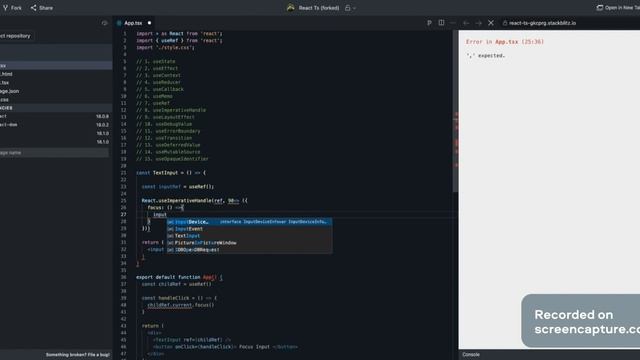Pick InputDevice… autocomplete suggestion
The width and height of the screenshot is (640, 360).
pyautogui.click(x=249, y=222)
